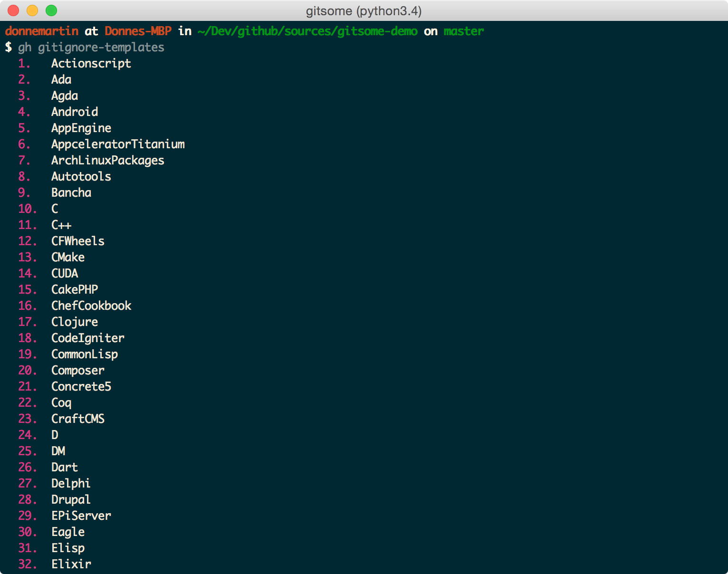Click the list number '16.'
Screen dimensions: 728x574
point(28,306)
